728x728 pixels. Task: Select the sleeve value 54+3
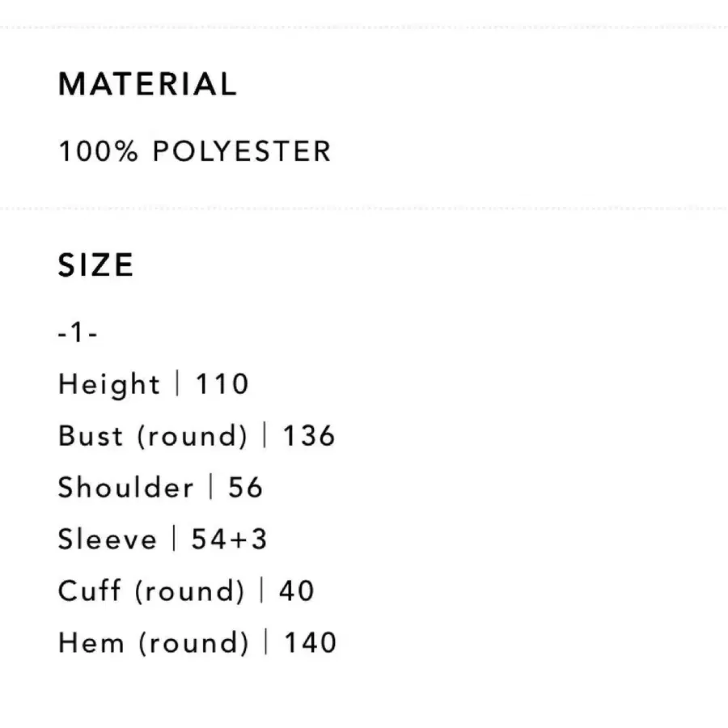(229, 540)
